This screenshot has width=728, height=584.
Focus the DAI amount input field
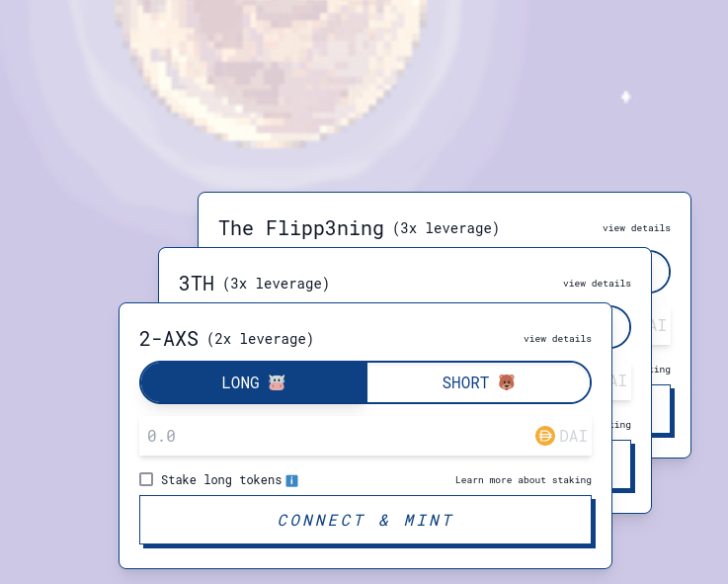[x=337, y=436]
